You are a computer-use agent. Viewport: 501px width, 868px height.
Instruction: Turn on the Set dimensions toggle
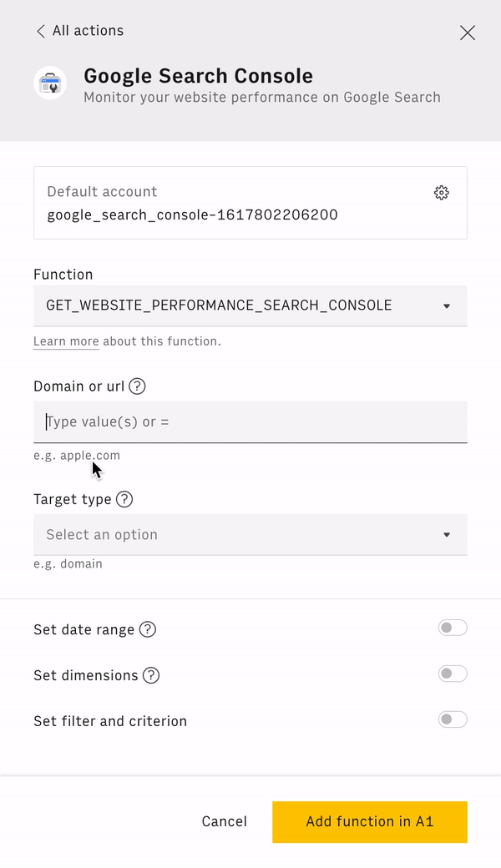pyautogui.click(x=453, y=674)
